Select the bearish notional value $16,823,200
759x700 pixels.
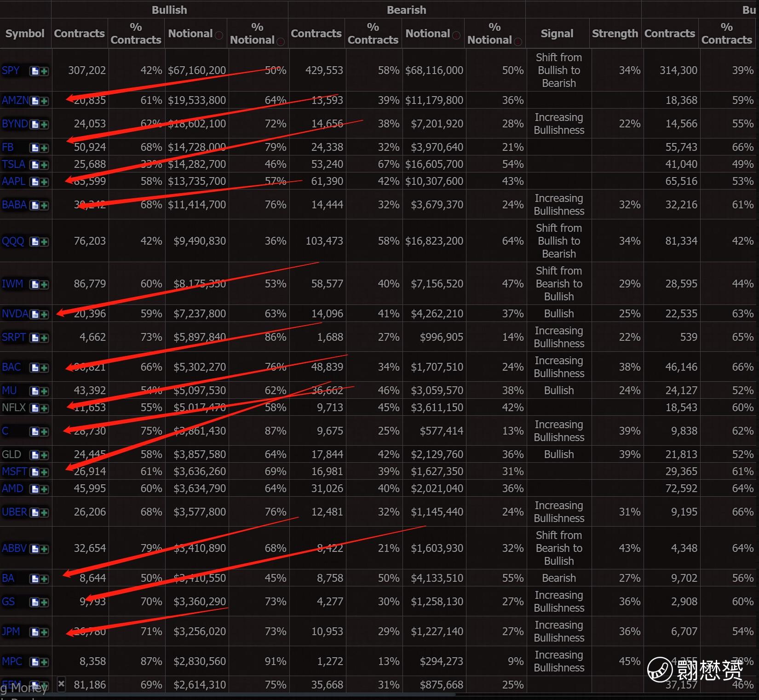pyautogui.click(x=434, y=241)
